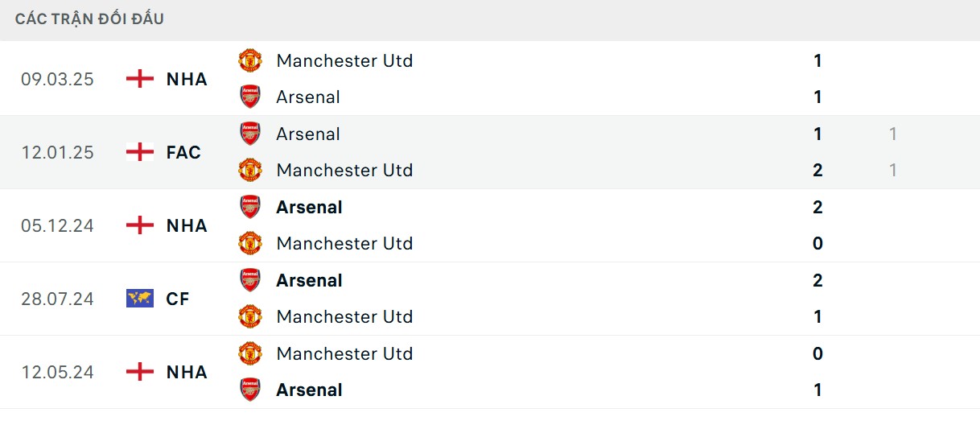Click England flag beside FAC label
Screen dimensions: 980x425
tap(140, 152)
